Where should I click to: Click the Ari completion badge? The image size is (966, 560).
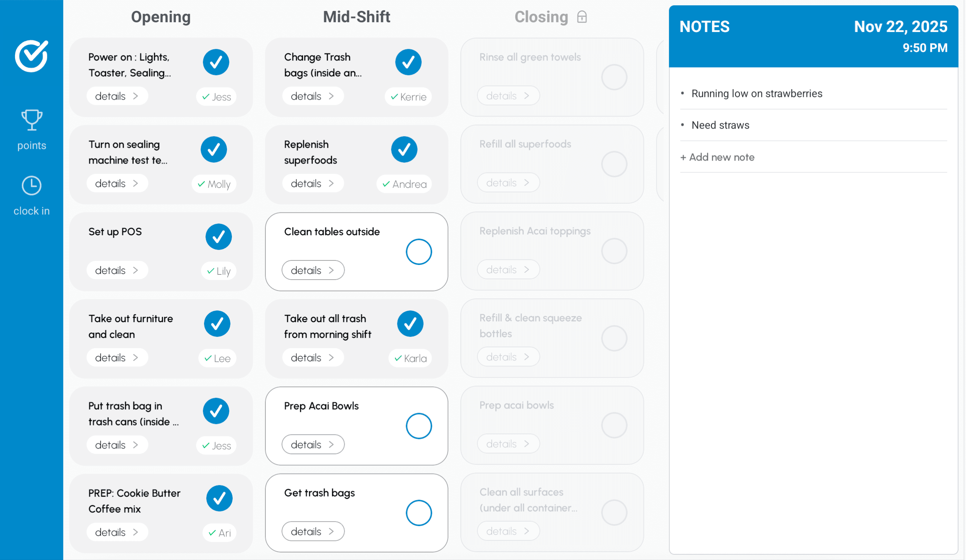click(219, 533)
